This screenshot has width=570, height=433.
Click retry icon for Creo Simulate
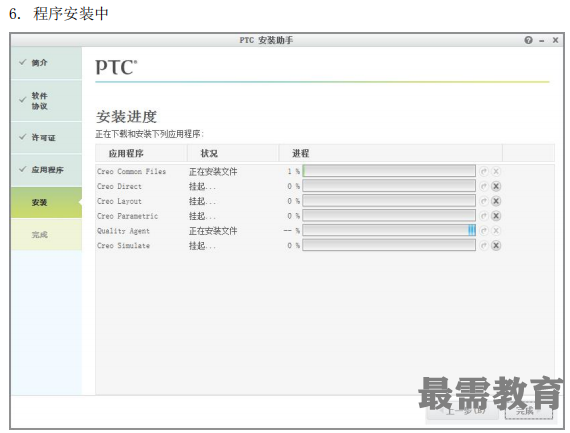point(483,245)
